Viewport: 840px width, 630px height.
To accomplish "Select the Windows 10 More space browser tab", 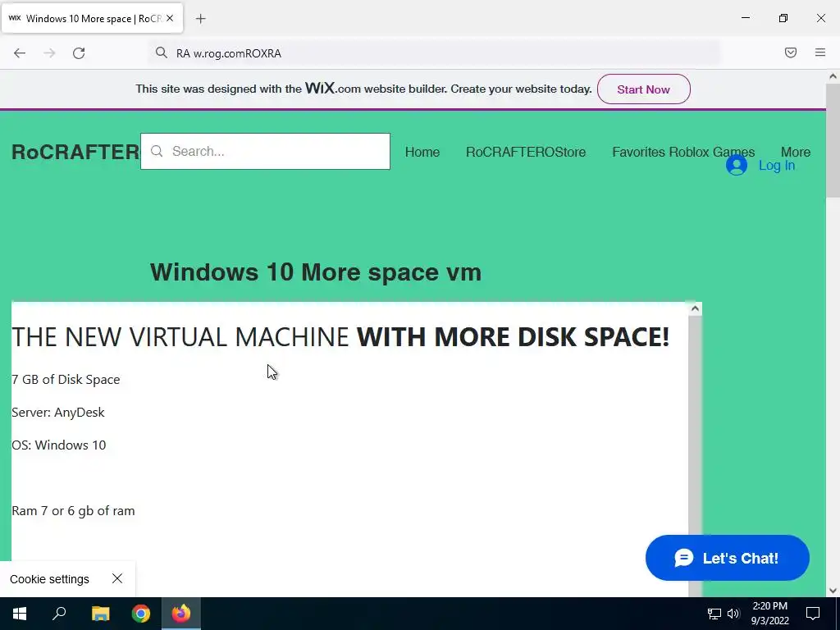I will tap(92, 19).
